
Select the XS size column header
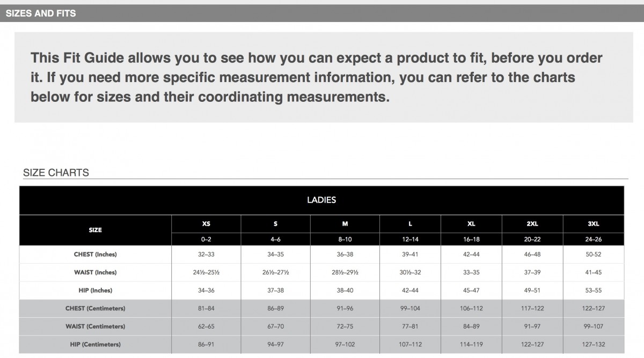pos(206,224)
